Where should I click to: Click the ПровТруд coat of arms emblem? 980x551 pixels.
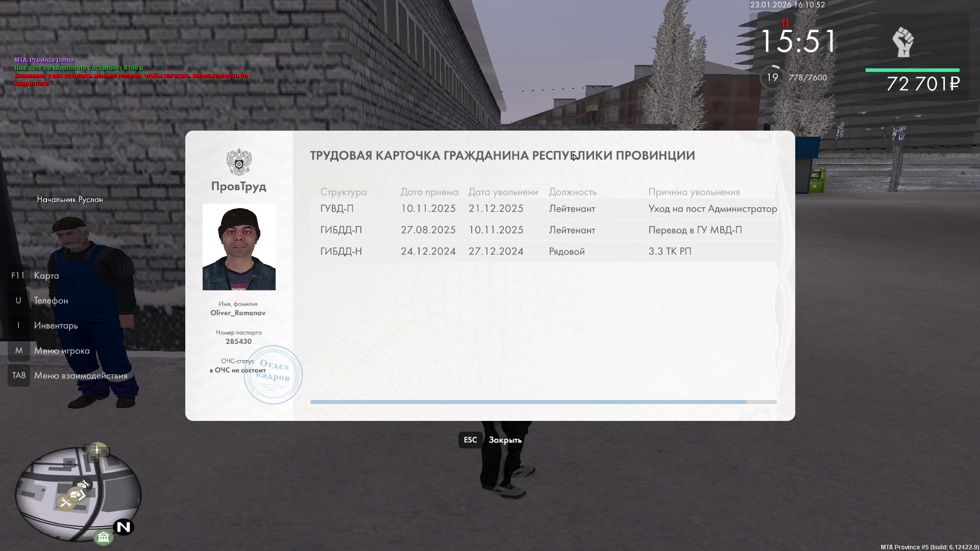[x=239, y=162]
